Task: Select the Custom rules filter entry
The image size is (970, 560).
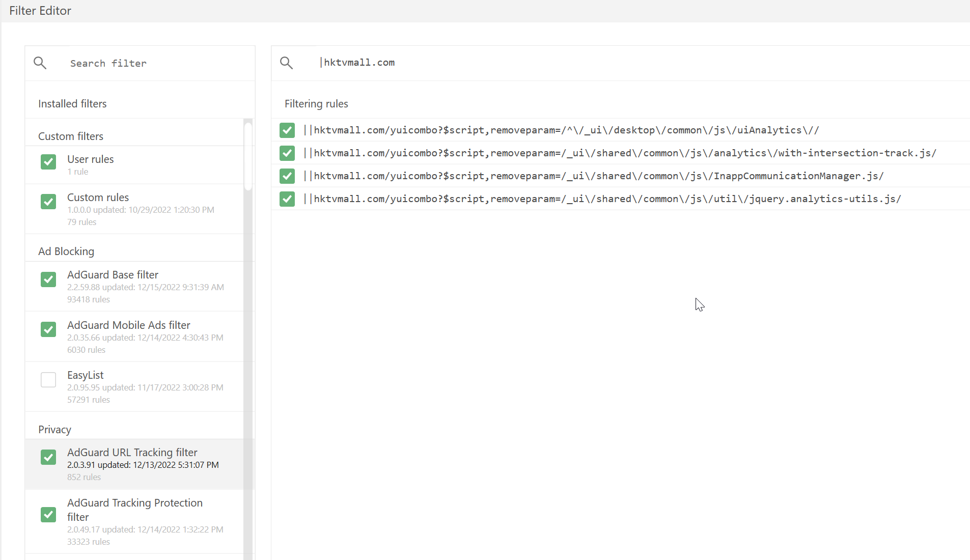Action: click(x=134, y=209)
